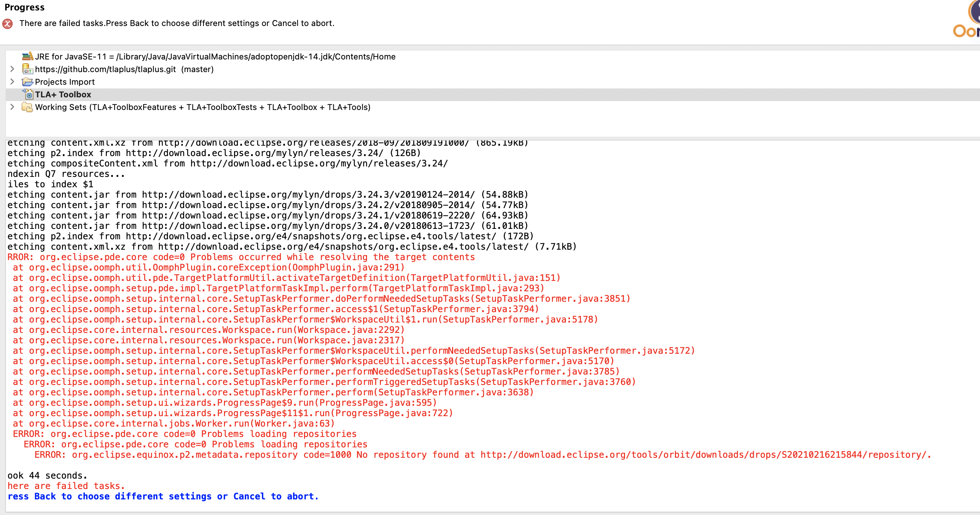Image resolution: width=980 pixels, height=515 pixels.
Task: Click the There are failed tasks message
Action: [x=177, y=23]
